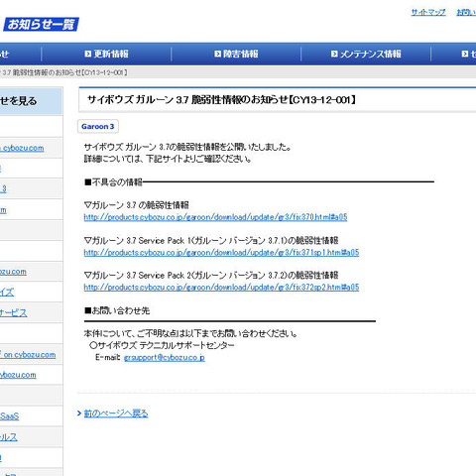Open the fix370.html vulnerability link
Screen dimensions: 476x476
(x=215, y=217)
